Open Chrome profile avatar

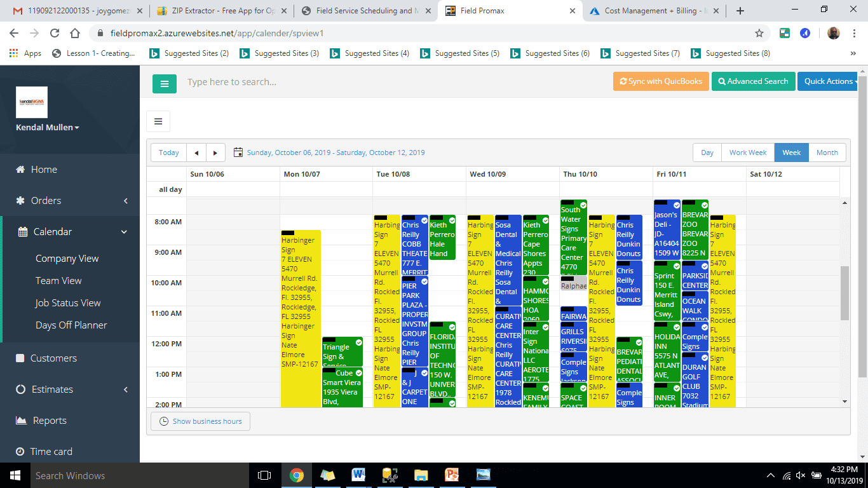pos(834,33)
